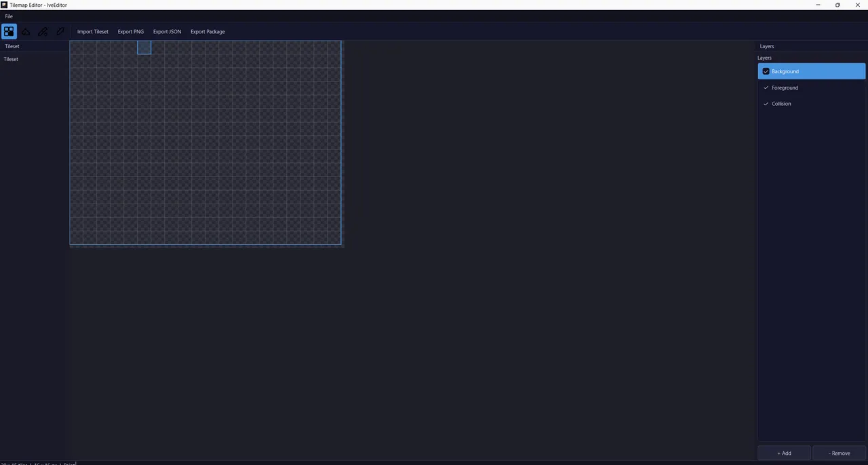Select the Collision layer row
Viewport: 868px width, 465px height.
click(812, 104)
